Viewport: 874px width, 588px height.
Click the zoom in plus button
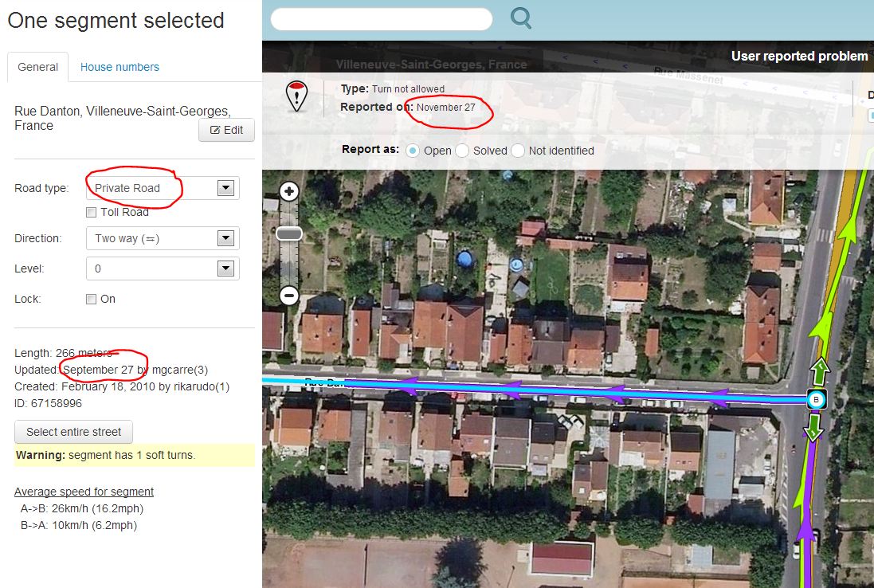(x=289, y=191)
